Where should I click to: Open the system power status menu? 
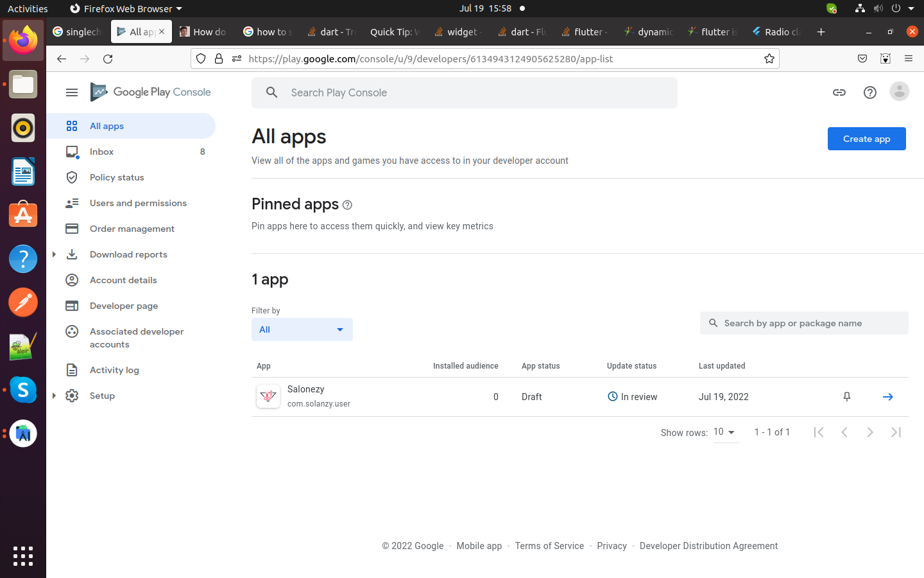click(x=902, y=8)
